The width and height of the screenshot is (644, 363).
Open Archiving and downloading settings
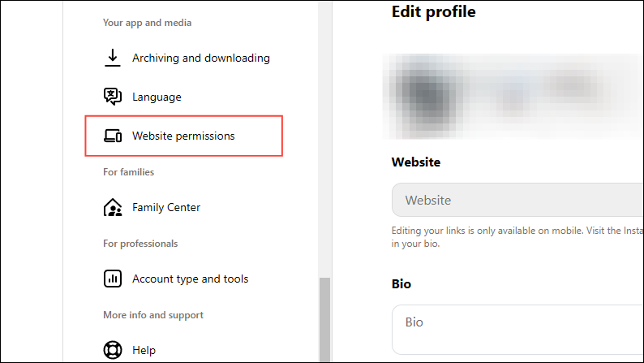click(201, 58)
